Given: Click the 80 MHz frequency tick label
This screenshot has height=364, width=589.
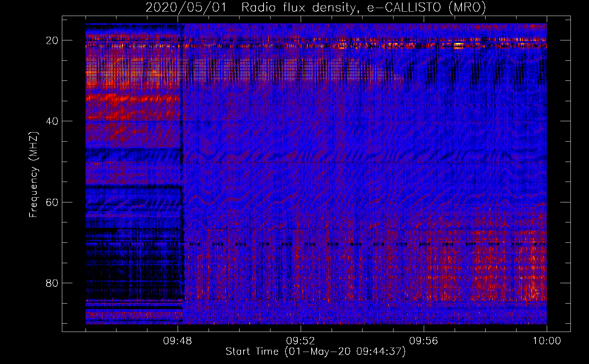Looking at the screenshot, I should pyautogui.click(x=52, y=283).
